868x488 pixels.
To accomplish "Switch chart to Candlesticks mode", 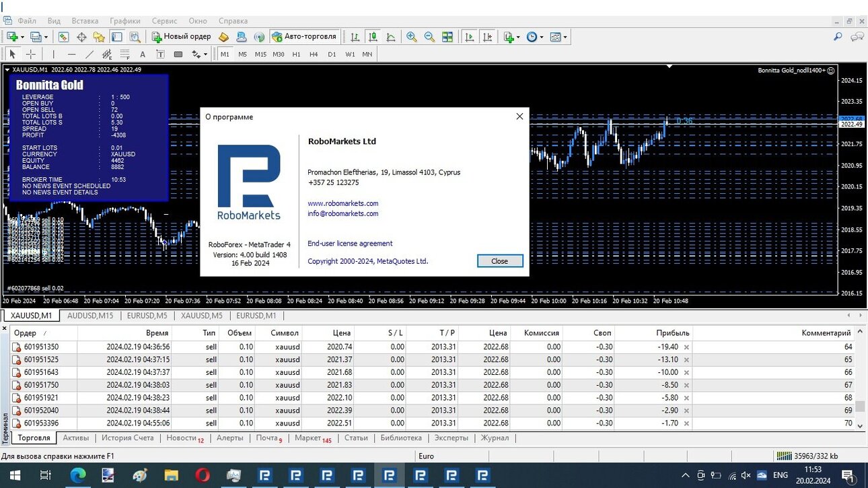I will (x=372, y=37).
